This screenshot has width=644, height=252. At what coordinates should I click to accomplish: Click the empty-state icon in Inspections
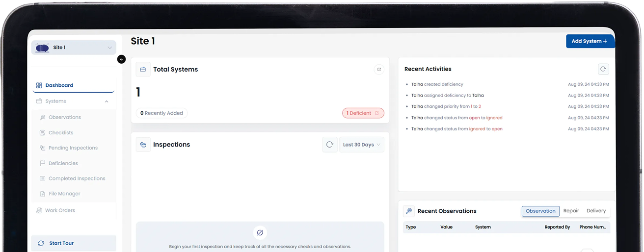[x=260, y=232]
